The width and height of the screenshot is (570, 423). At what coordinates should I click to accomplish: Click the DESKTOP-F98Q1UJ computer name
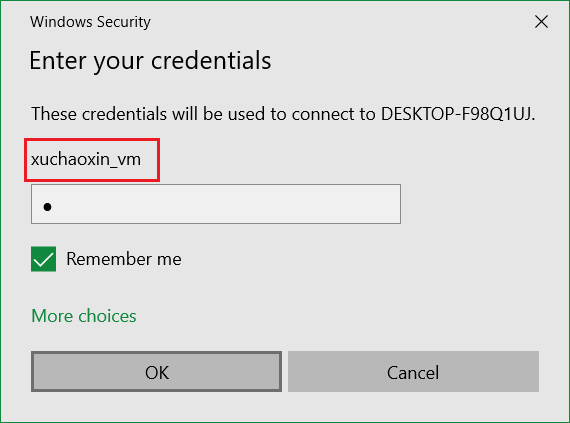[458, 114]
